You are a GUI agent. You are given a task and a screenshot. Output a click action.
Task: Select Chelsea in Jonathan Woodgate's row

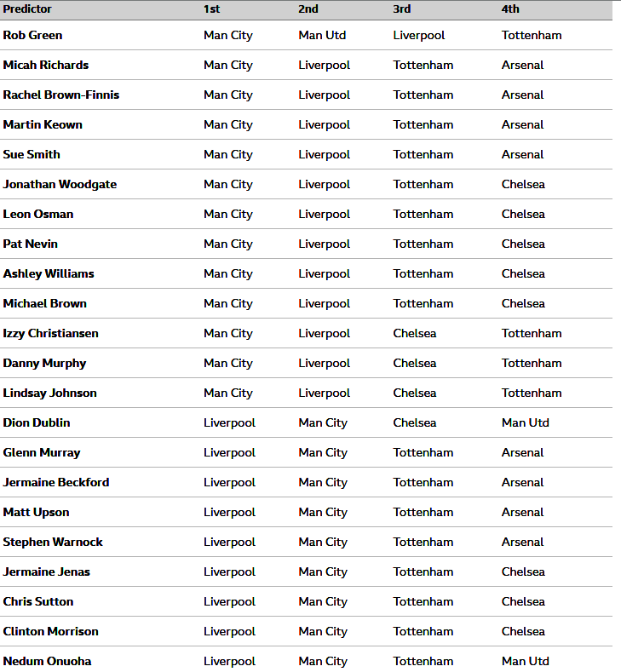click(523, 184)
